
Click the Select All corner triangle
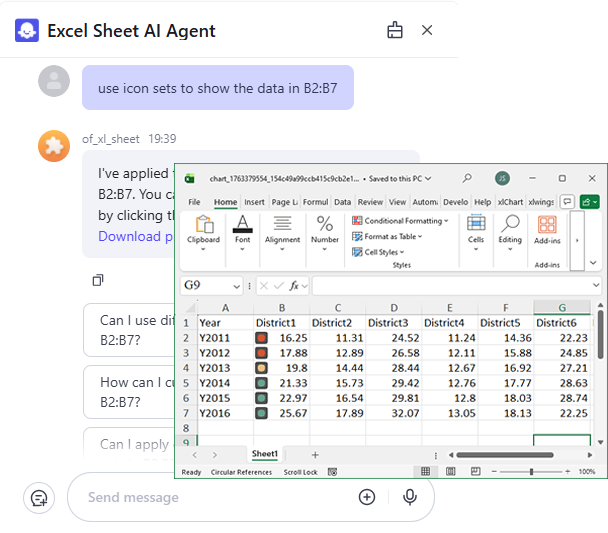[x=190, y=308]
